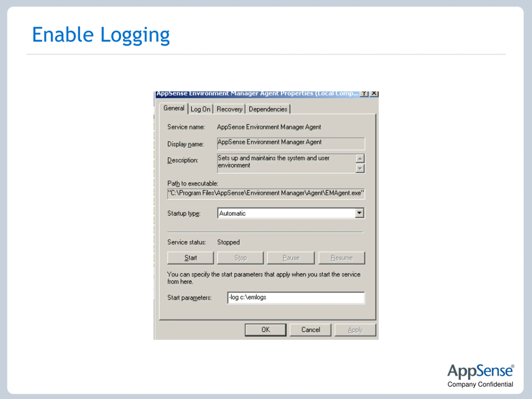Image resolution: width=532 pixels, height=399 pixels.
Task: Click the Stop service button
Action: [240, 258]
